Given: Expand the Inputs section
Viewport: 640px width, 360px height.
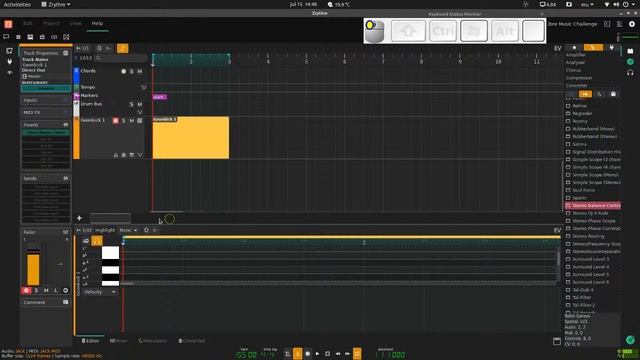Looking at the screenshot, I should 46,100.
